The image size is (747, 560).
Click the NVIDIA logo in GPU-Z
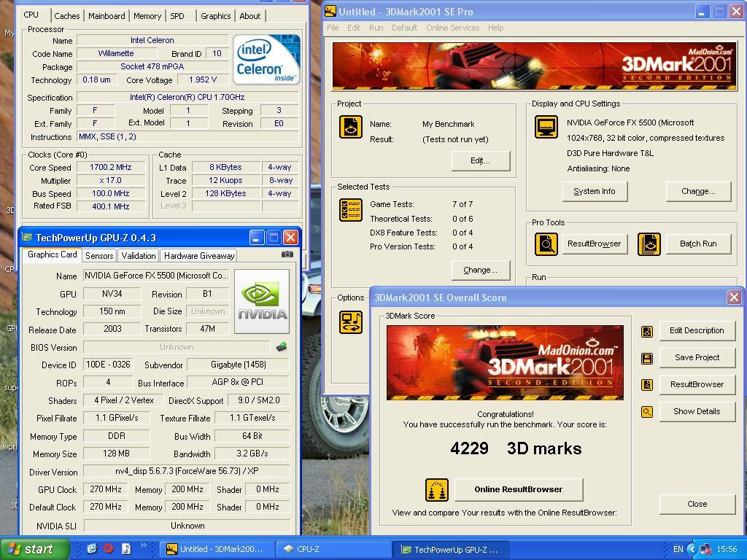click(x=262, y=301)
